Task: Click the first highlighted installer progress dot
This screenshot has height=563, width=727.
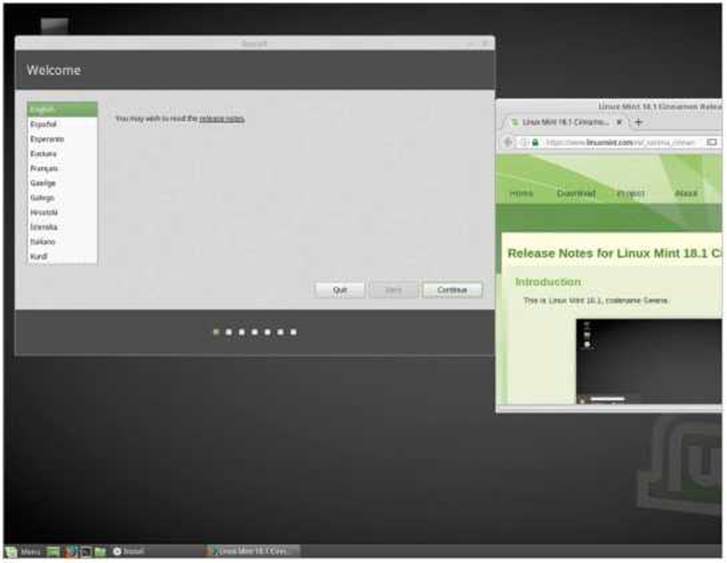Action: [x=216, y=332]
